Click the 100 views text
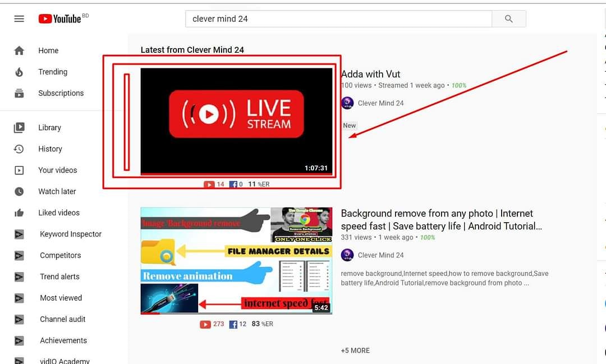606x364 pixels. pyautogui.click(x=356, y=85)
